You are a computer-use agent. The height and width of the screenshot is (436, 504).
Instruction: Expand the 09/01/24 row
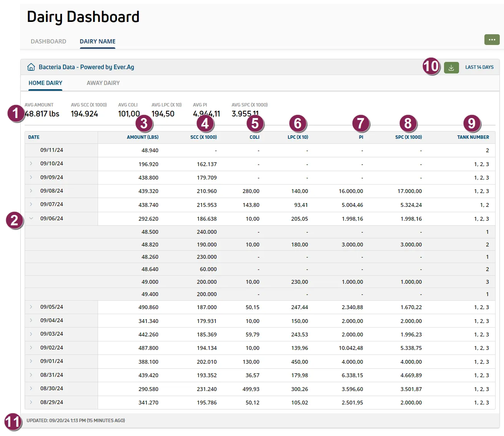(x=31, y=361)
